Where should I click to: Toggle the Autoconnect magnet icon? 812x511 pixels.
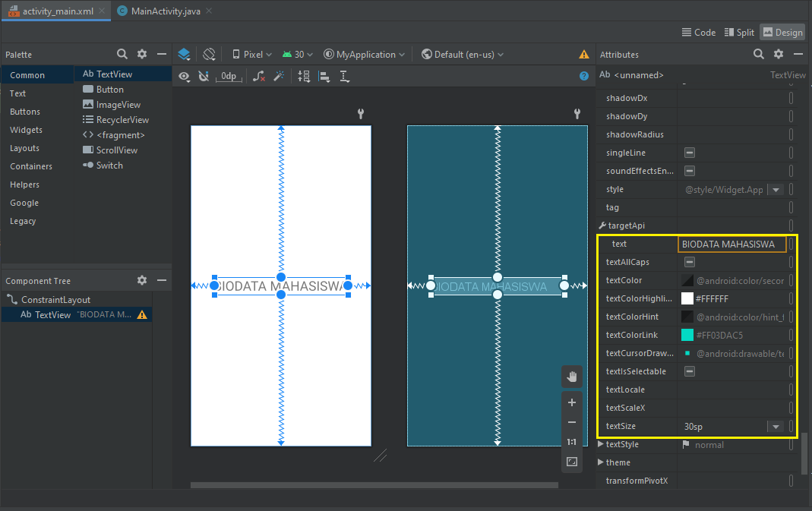(x=204, y=76)
